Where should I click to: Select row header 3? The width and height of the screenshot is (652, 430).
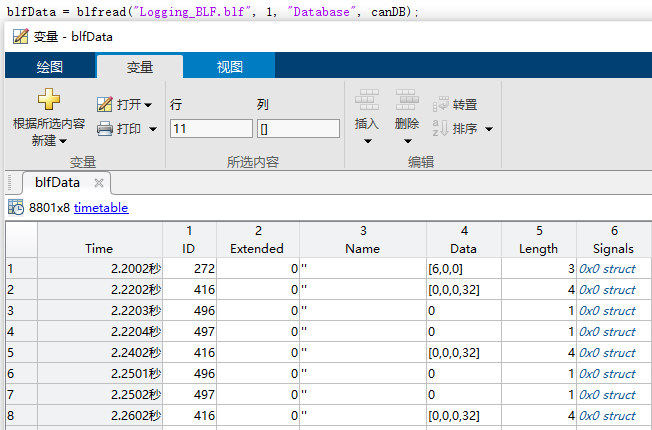[22, 311]
